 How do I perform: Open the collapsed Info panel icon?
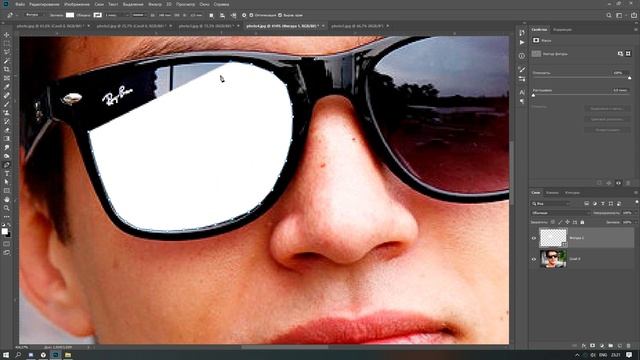(x=522, y=56)
